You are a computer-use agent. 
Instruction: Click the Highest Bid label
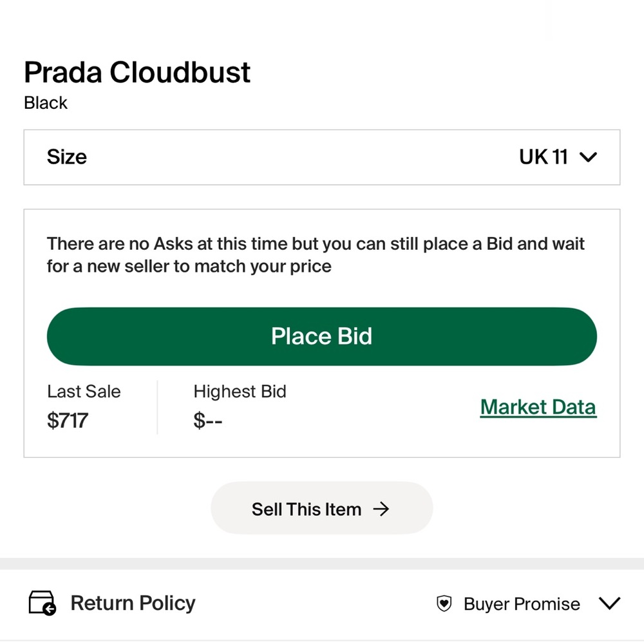pyautogui.click(x=240, y=391)
